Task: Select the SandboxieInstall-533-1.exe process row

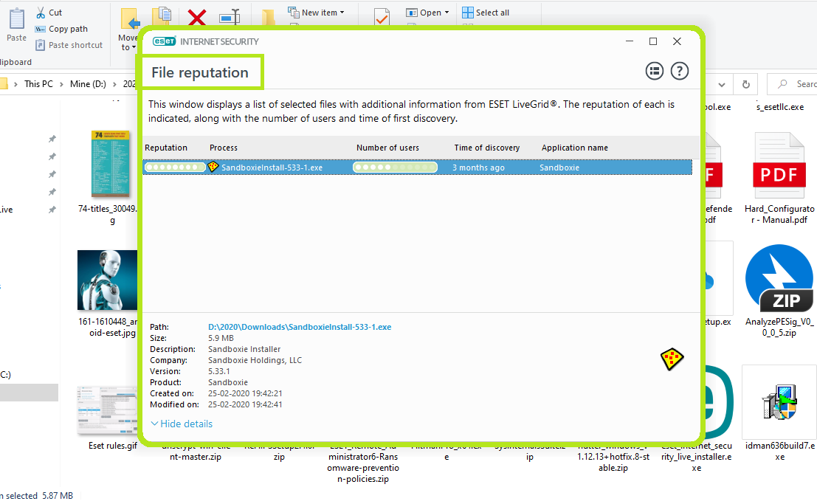Action: click(418, 168)
